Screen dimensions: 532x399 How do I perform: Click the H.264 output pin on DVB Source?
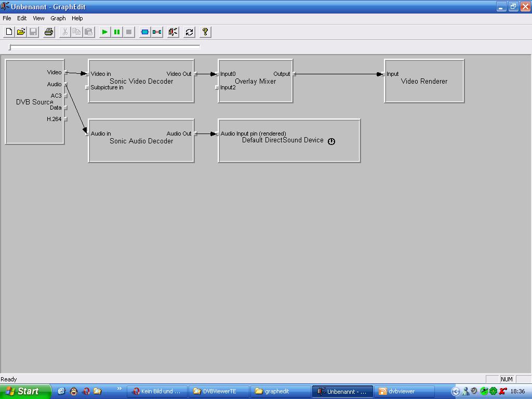coord(66,119)
